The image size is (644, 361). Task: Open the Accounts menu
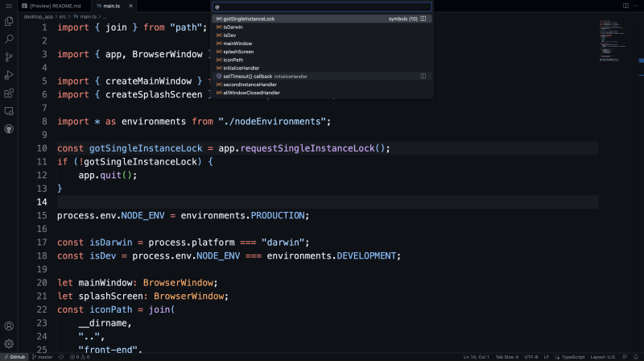point(9,326)
